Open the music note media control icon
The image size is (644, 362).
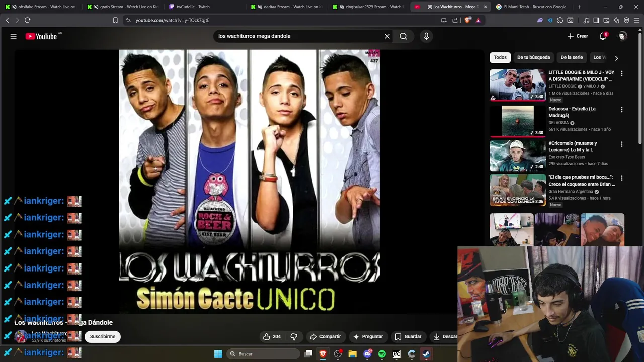click(x=586, y=20)
